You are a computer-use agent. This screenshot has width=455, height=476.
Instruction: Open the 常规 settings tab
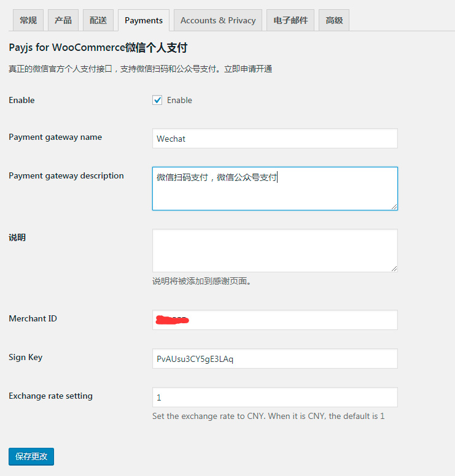(28, 20)
